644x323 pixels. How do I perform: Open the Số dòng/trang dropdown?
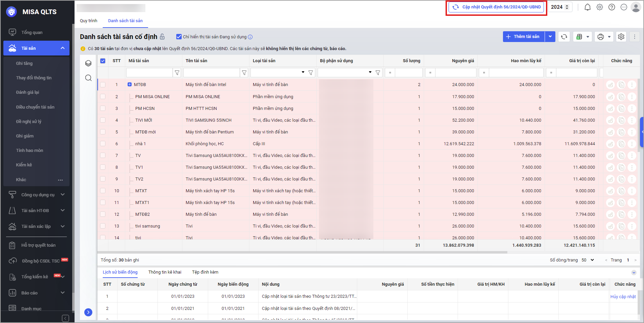click(588, 260)
